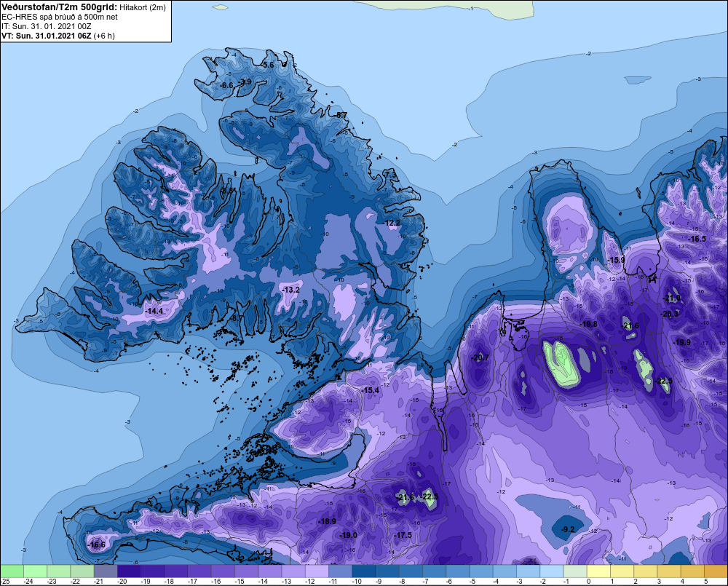Image resolution: width=728 pixels, height=586 pixels.
Task: Click the pale yellow legend swatch above 0
Action: click(x=598, y=571)
